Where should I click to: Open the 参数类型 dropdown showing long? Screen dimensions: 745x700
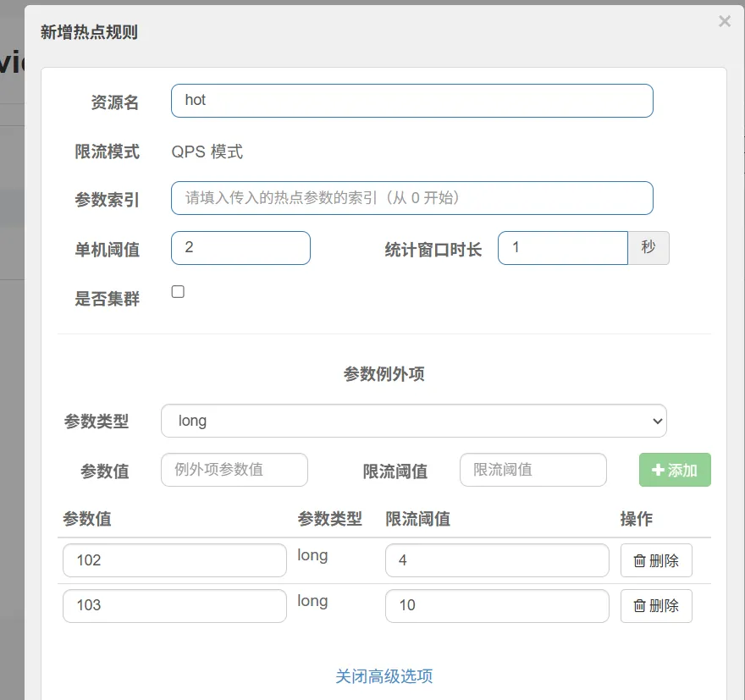(413, 421)
